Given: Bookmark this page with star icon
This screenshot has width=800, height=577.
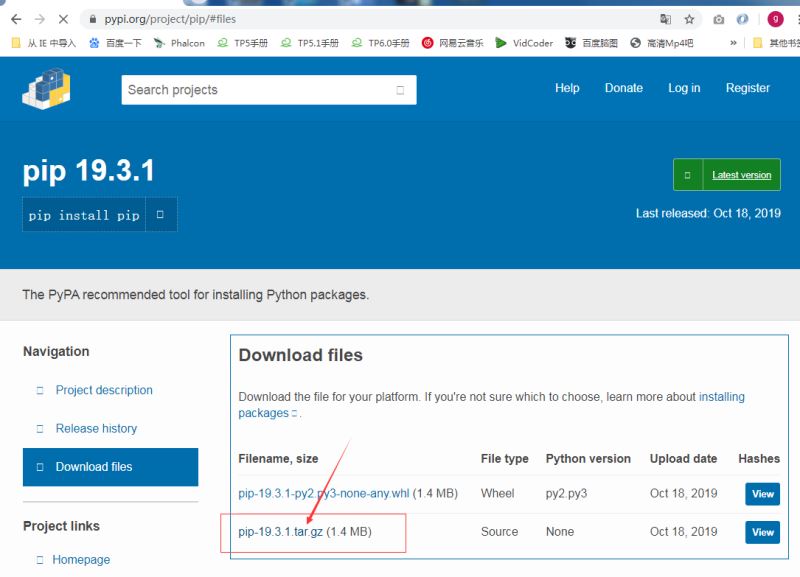Looking at the screenshot, I should click(x=689, y=19).
